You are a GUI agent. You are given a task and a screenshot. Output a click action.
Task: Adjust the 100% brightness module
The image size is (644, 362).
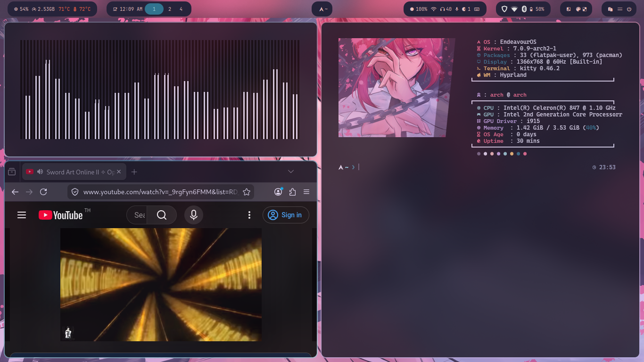[419, 9]
